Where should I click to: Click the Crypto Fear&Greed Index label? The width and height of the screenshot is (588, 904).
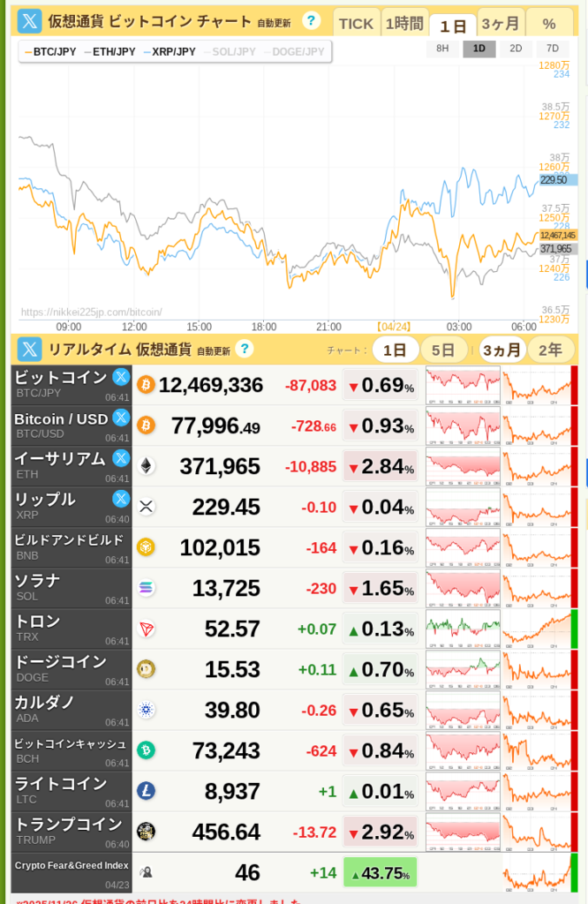pos(72,865)
